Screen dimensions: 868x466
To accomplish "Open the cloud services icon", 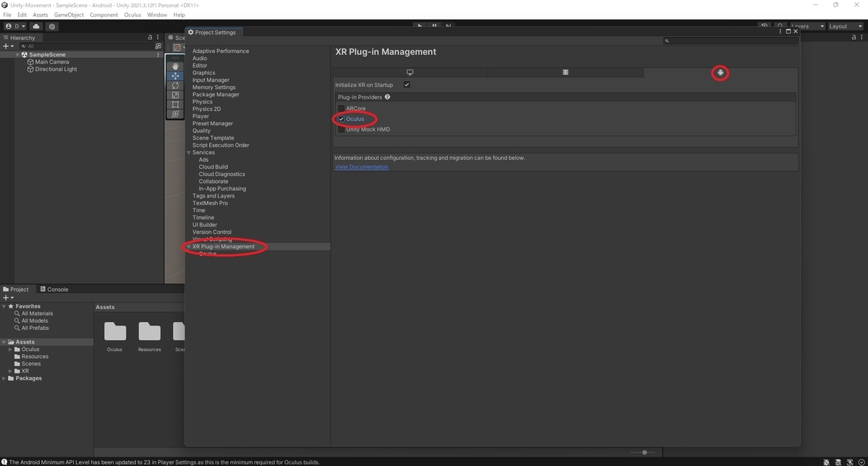I will 36,26.
